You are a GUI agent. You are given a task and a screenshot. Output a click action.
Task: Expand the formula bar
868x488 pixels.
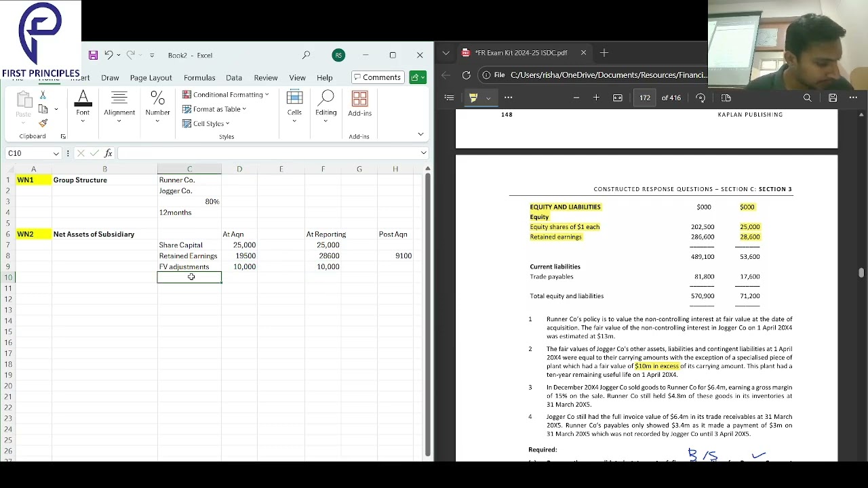point(424,153)
